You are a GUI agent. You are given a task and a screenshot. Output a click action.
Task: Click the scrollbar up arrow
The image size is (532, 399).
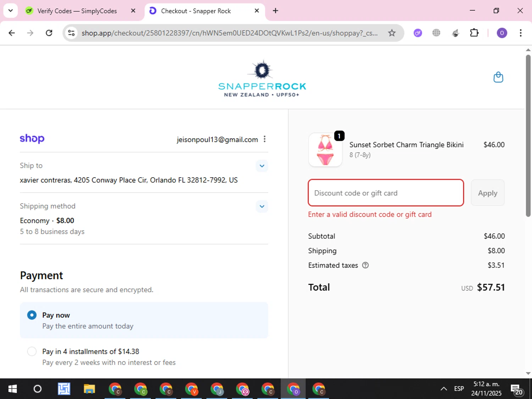pos(528,50)
